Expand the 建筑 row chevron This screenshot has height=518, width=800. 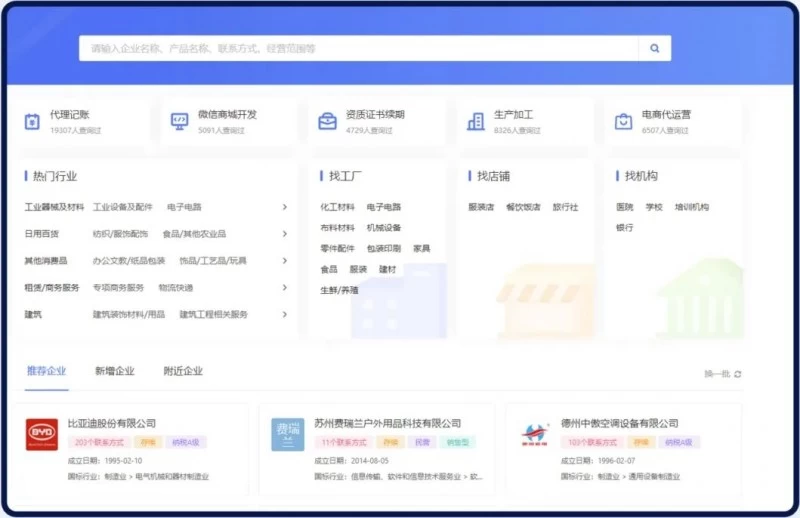[x=284, y=314]
